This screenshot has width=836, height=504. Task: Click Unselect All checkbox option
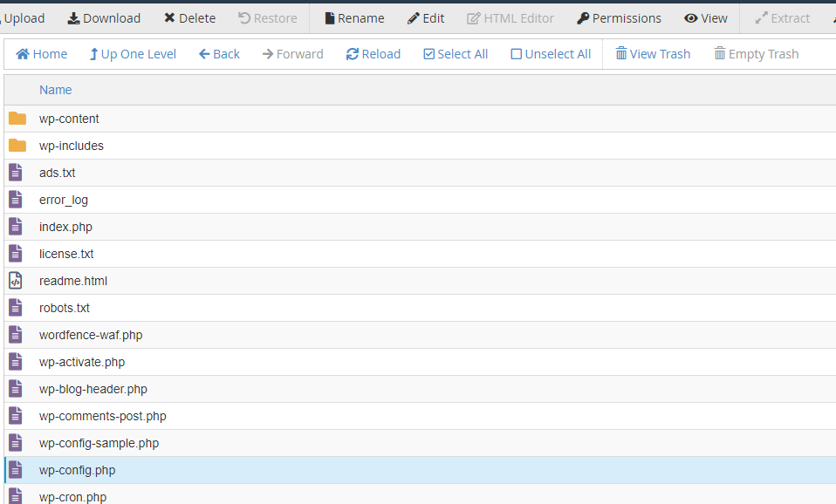551,54
